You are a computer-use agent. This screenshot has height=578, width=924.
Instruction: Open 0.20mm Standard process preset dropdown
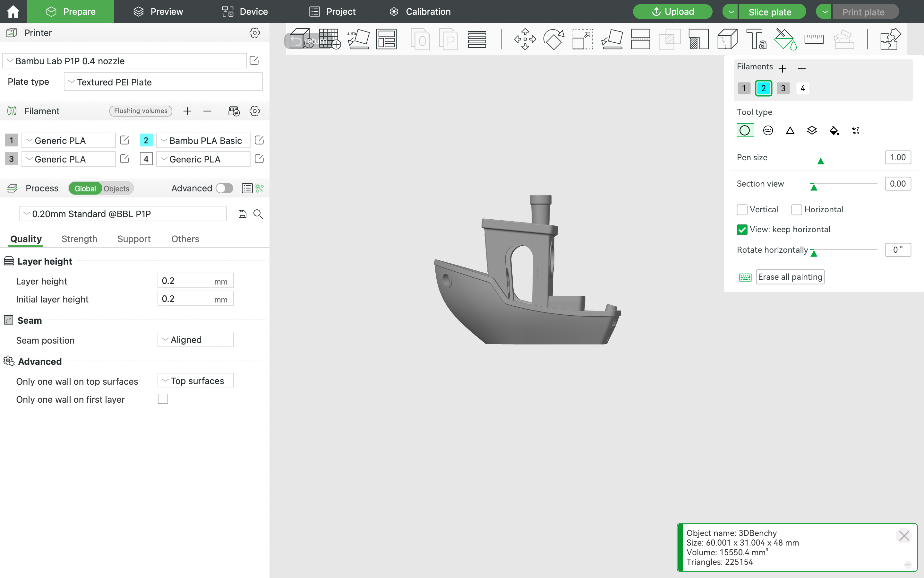[123, 214]
